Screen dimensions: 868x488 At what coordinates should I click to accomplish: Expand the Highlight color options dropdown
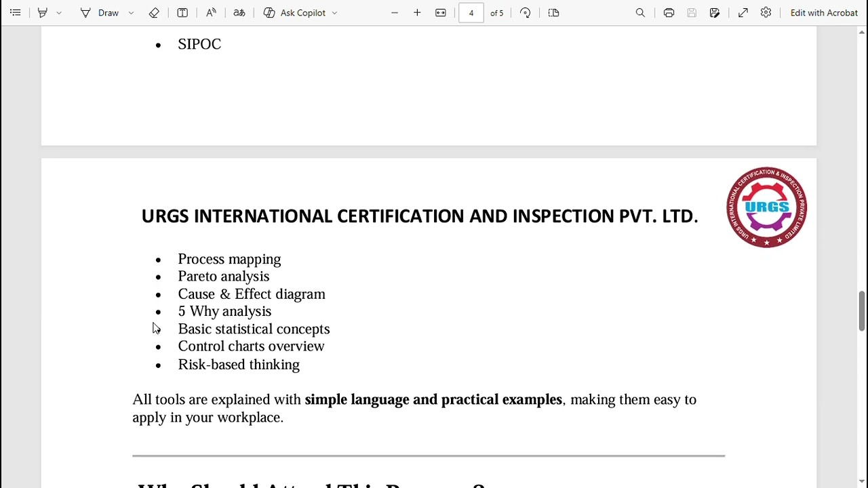[59, 13]
